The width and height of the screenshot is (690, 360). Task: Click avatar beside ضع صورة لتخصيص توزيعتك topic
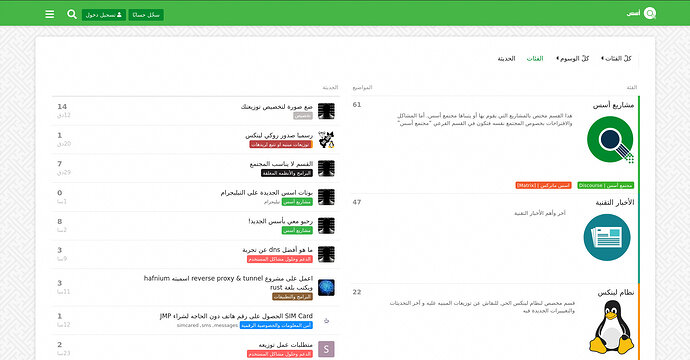[x=326, y=111]
